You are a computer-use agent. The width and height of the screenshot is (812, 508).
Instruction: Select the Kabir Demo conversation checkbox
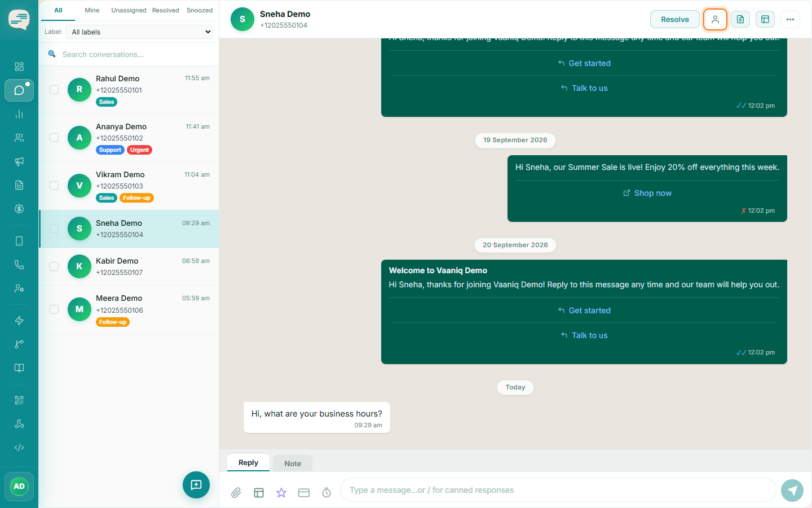tap(54, 266)
